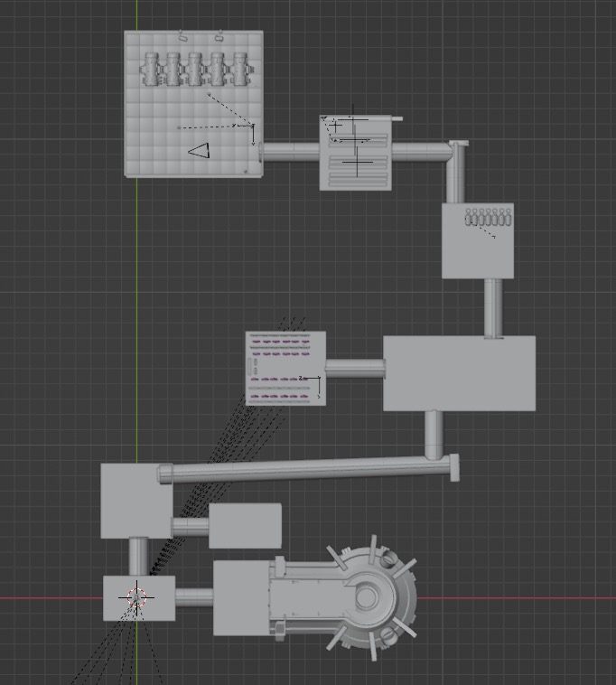Select vertical pipe below the tank room
Screen dimensions: 616x685
point(493,308)
